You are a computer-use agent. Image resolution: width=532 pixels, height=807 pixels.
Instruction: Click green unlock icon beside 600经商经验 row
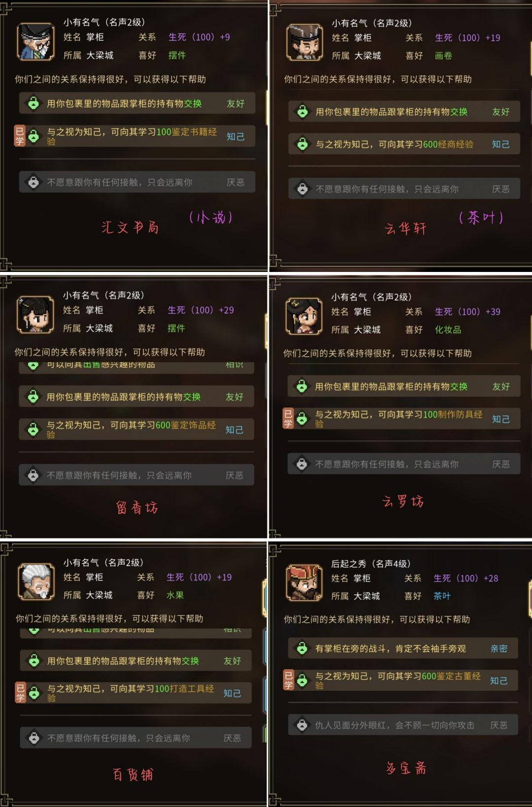tap(302, 144)
